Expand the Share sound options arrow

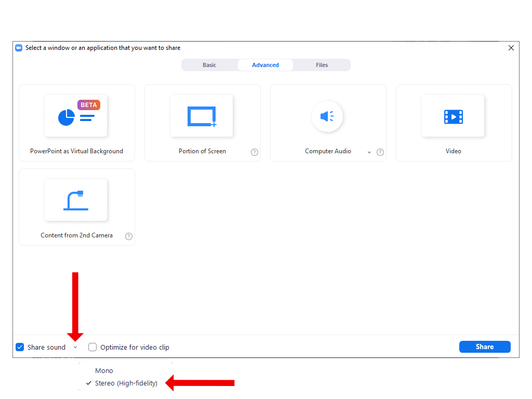click(75, 347)
